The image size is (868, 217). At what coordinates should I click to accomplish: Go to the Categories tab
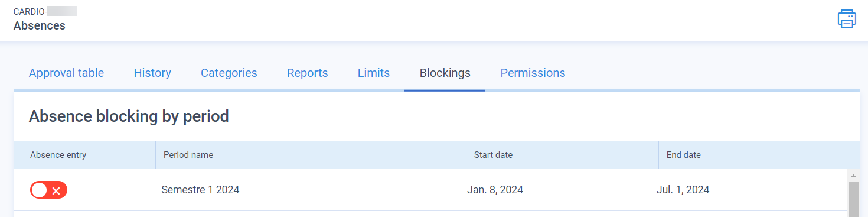pyautogui.click(x=229, y=73)
